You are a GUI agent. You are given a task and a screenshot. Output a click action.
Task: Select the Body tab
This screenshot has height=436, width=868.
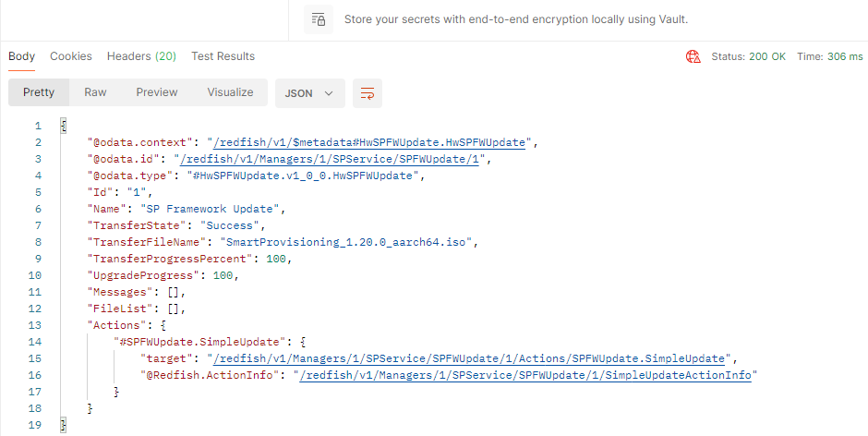(21, 56)
